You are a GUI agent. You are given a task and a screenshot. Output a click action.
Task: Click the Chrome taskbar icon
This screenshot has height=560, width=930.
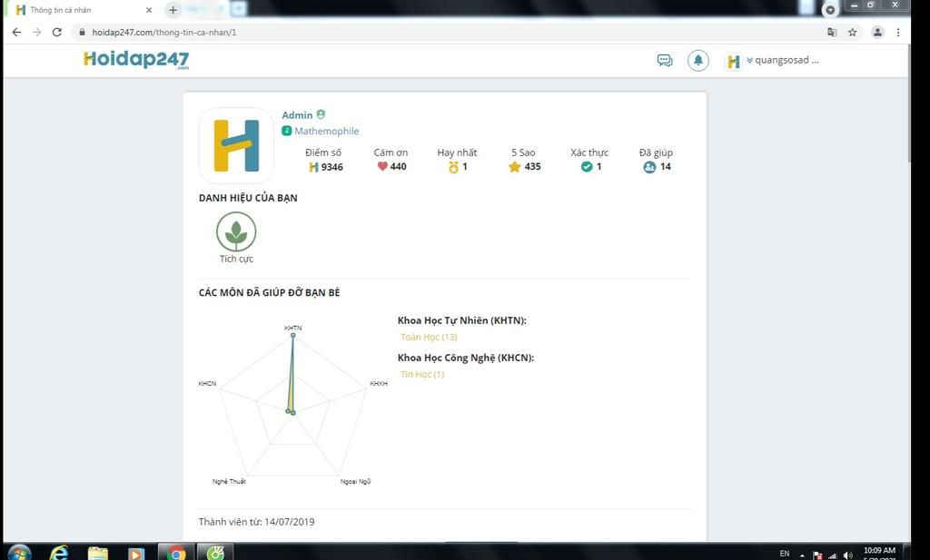pos(175,553)
